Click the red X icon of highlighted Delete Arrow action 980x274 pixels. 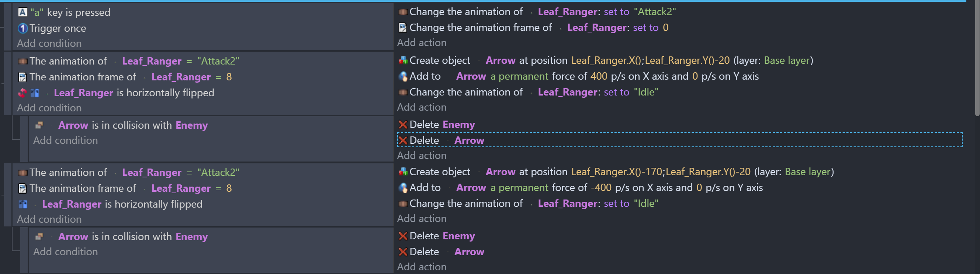pyautogui.click(x=402, y=140)
